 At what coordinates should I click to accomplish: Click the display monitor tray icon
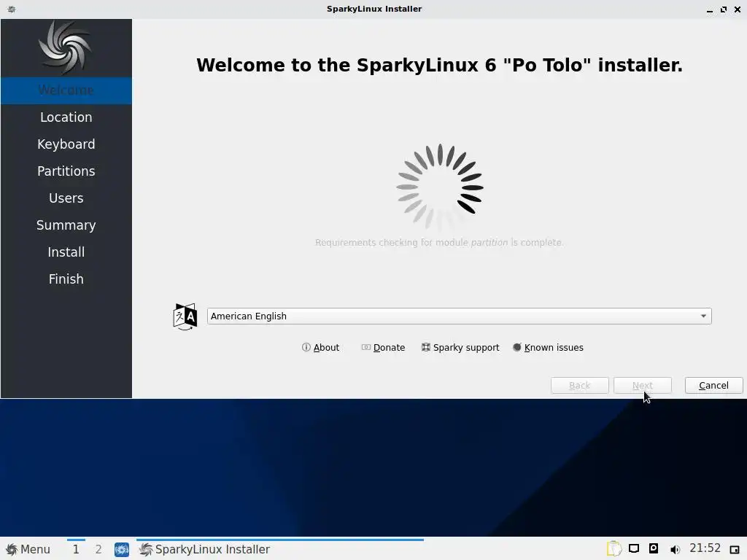pyautogui.click(x=634, y=548)
